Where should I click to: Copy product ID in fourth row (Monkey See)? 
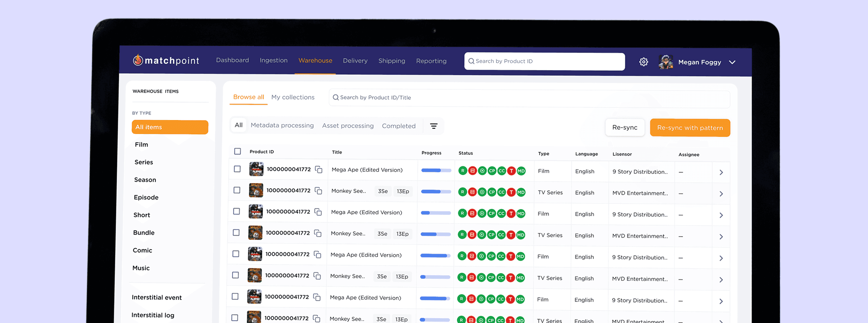(x=318, y=233)
